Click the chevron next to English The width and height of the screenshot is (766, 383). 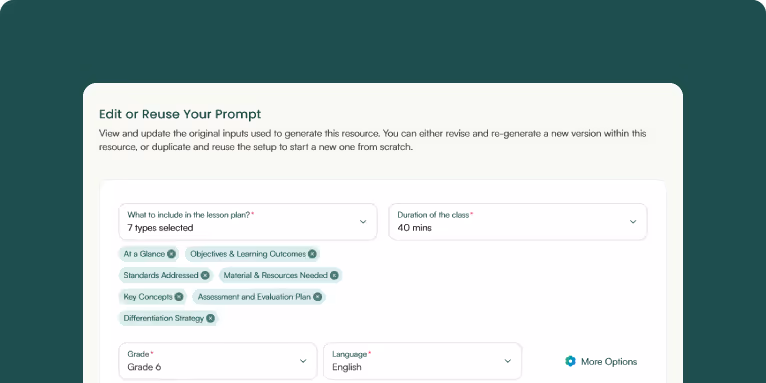click(x=508, y=361)
